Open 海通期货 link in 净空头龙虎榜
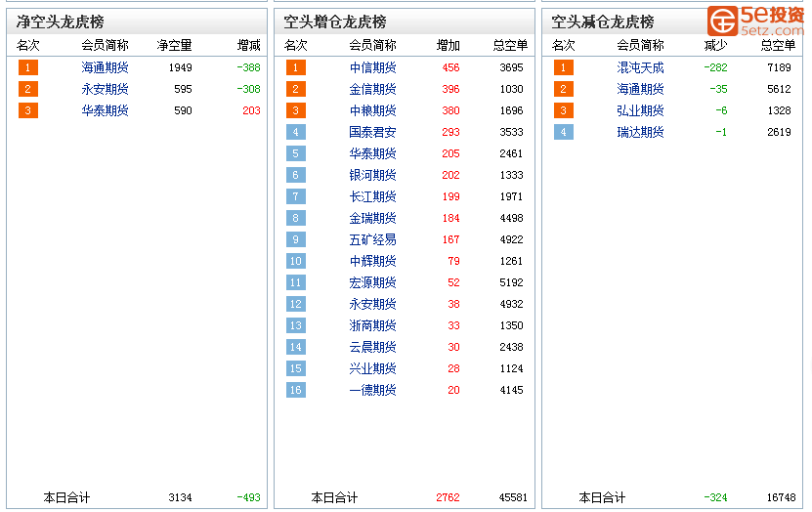The image size is (812, 512). pos(105,67)
